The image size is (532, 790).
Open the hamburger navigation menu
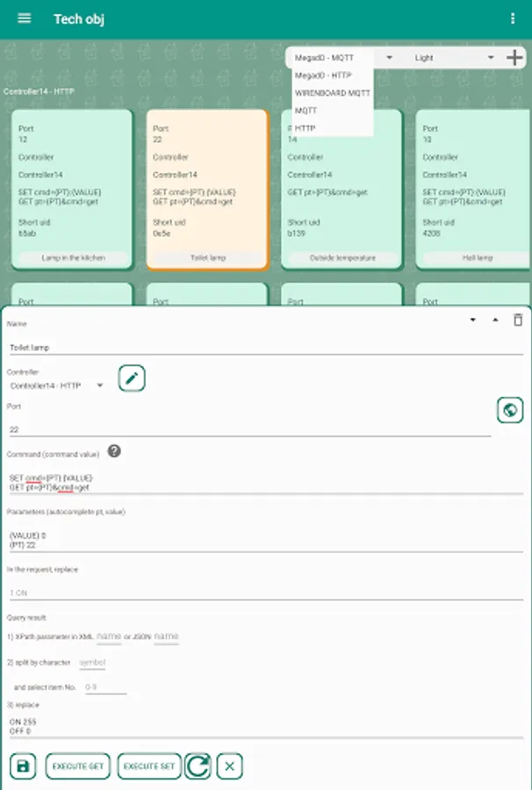(x=25, y=18)
